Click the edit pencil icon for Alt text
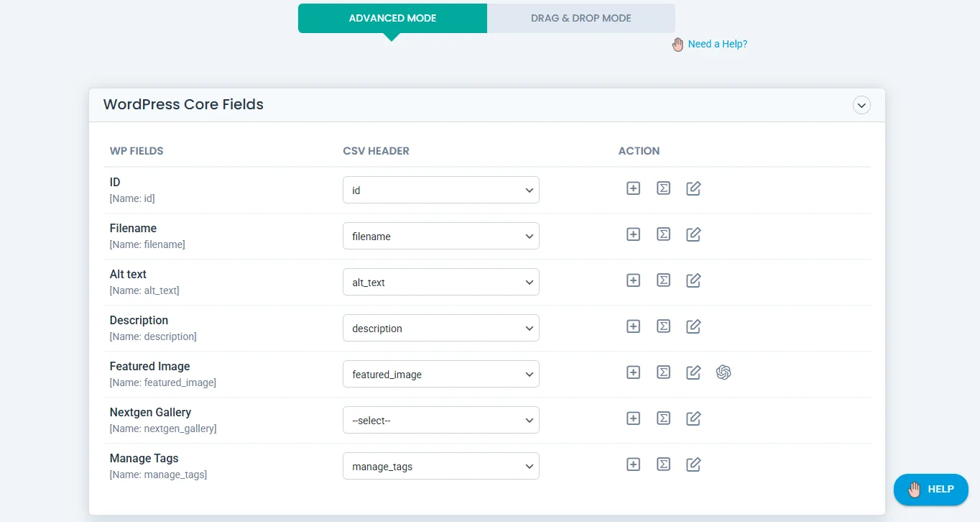 click(x=693, y=280)
